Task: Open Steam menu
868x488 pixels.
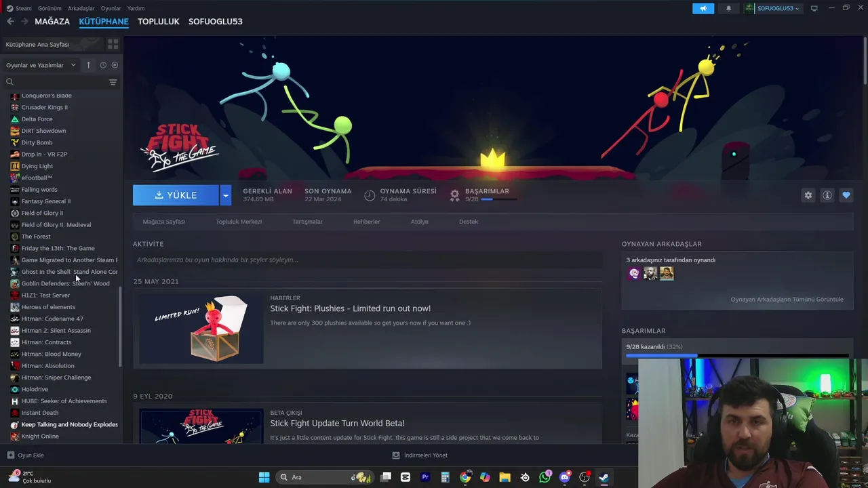Action: click(x=19, y=8)
